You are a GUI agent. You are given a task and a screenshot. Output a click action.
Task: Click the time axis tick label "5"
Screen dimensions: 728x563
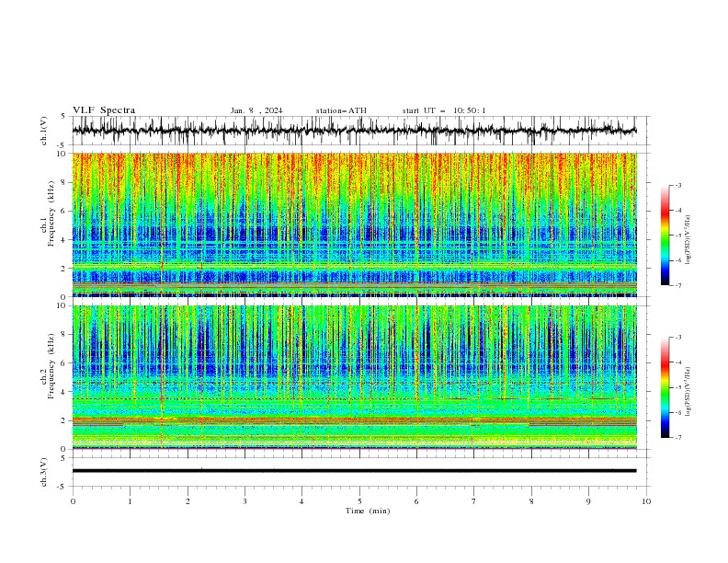pos(359,501)
